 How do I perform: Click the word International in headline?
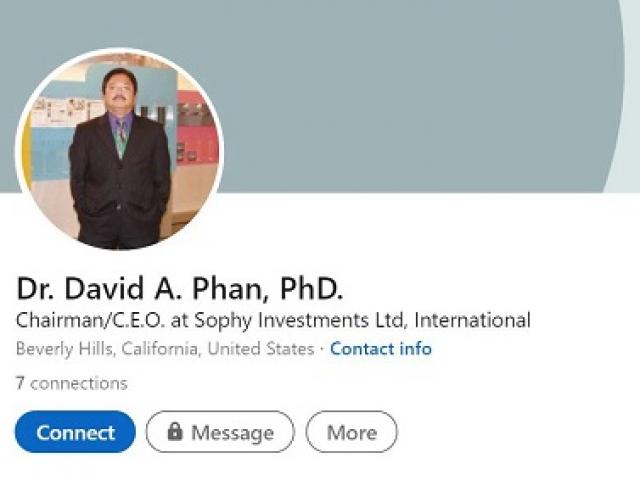pos(472,320)
